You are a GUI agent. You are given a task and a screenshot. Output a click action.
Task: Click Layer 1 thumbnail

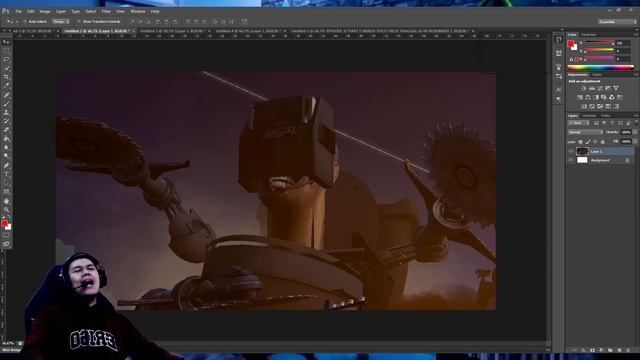[582, 151]
